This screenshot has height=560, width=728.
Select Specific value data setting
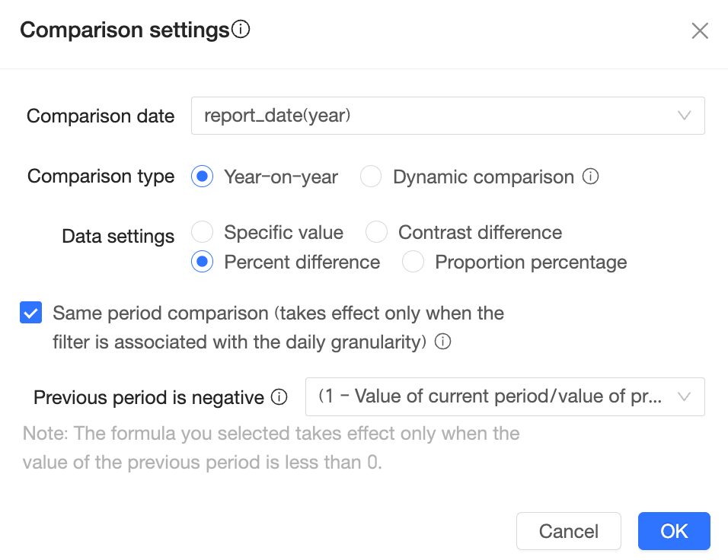202,232
